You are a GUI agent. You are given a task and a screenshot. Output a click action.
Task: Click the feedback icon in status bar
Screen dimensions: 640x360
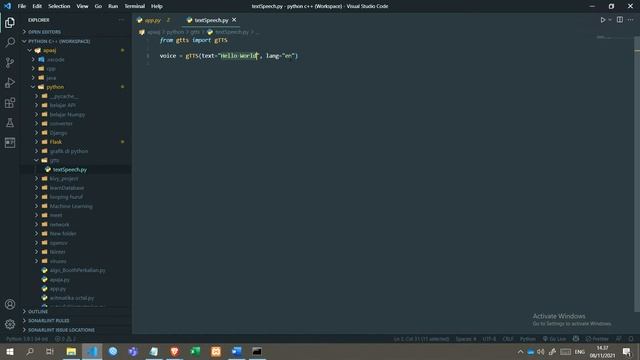point(619,339)
